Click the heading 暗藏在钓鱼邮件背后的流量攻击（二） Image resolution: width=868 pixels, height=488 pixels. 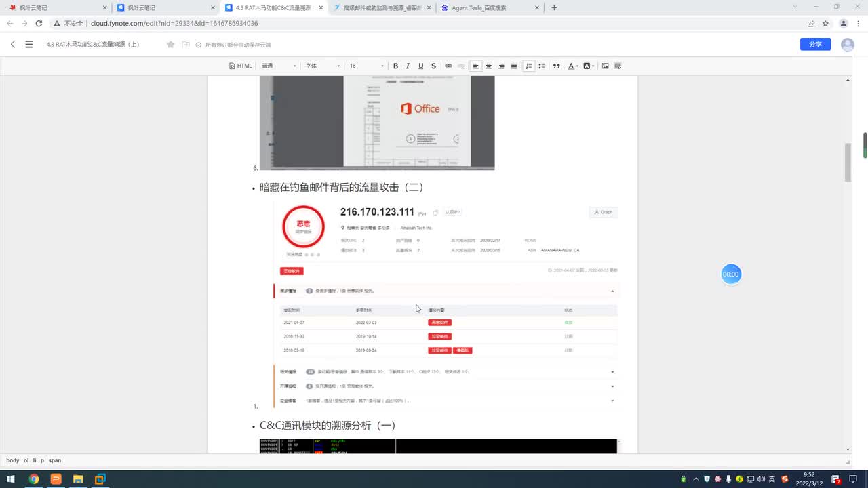342,187
